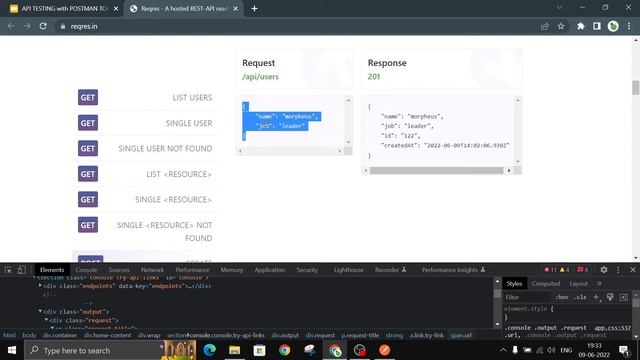
Task: Click the right arrow of Request box scrollbar
Action: [x=340, y=151]
